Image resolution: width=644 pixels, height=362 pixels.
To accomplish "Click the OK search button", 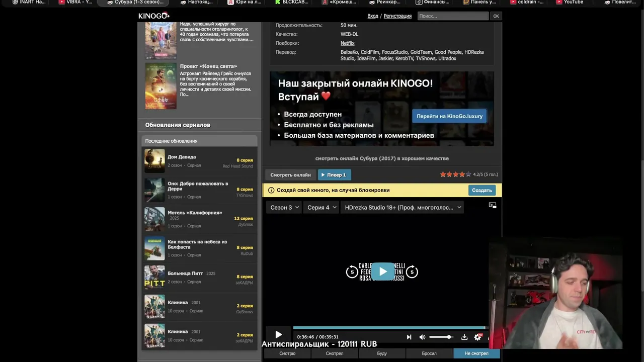I will click(496, 16).
